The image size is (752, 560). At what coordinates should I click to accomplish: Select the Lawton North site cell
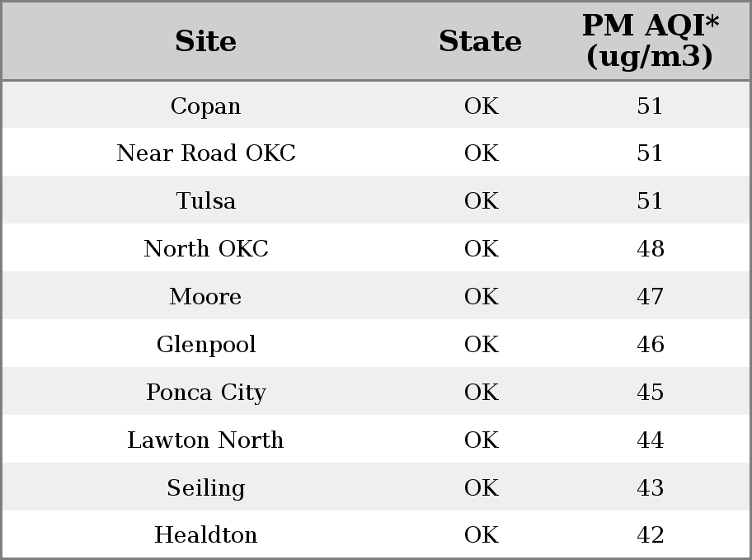pyautogui.click(x=205, y=440)
